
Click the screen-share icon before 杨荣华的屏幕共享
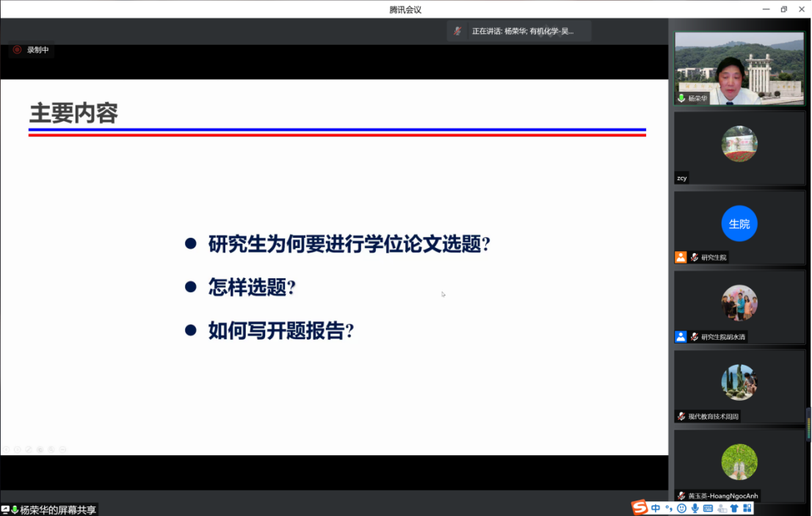[5, 510]
